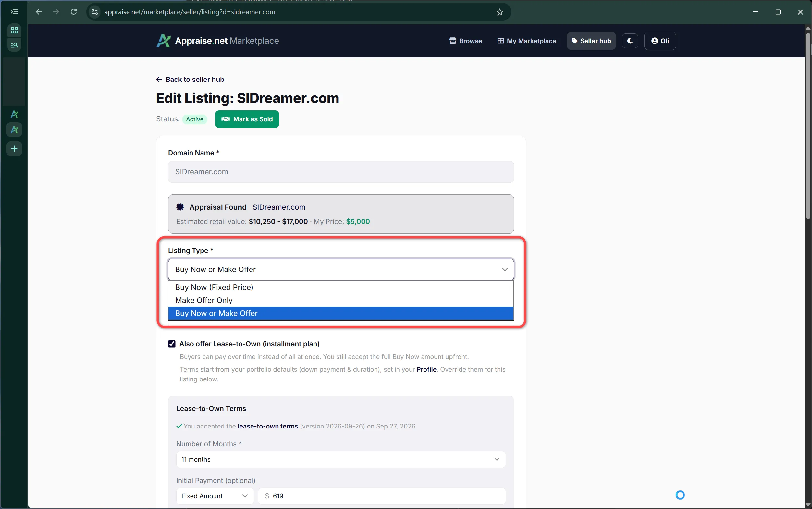
Task: Open the lease-to-own terms link
Action: click(267, 426)
